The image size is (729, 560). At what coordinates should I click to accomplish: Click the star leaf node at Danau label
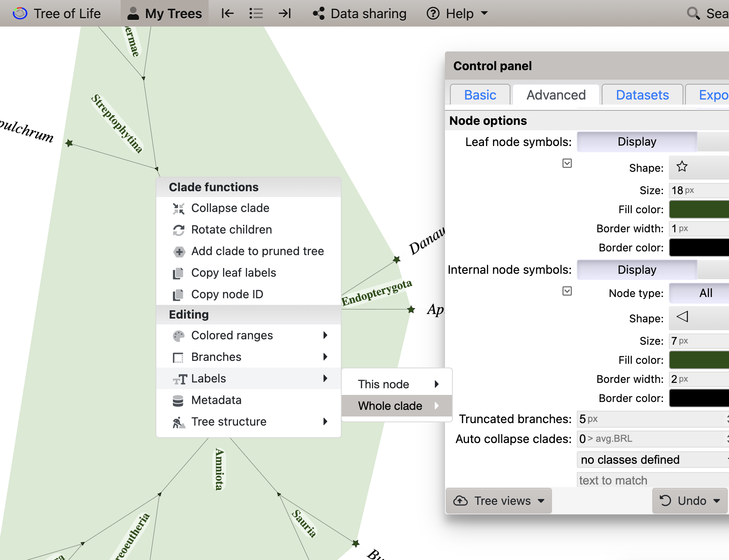point(397,260)
